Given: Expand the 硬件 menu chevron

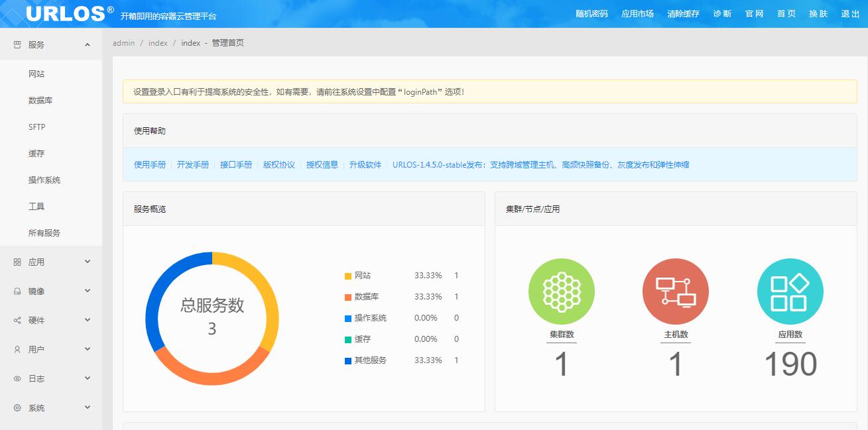Looking at the screenshot, I should [x=88, y=321].
